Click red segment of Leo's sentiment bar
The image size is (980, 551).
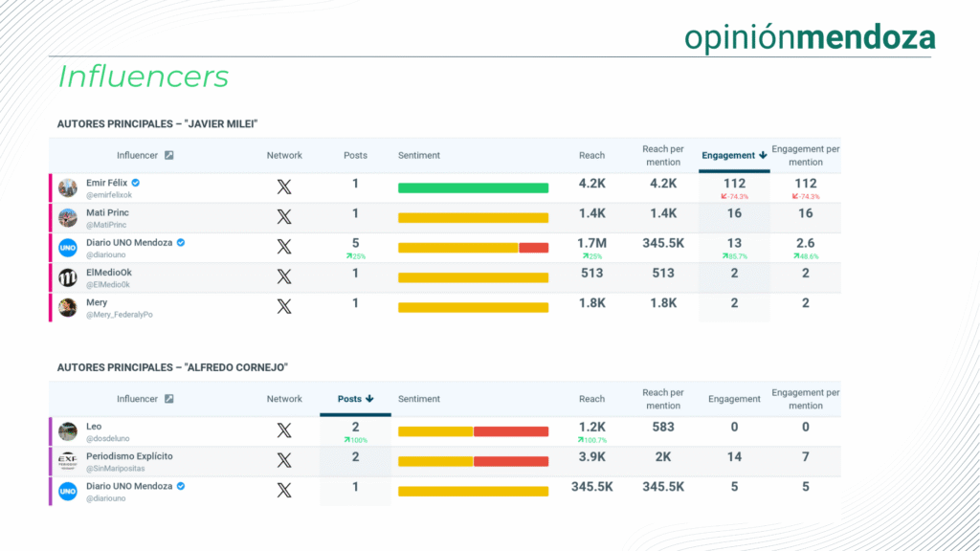point(510,431)
